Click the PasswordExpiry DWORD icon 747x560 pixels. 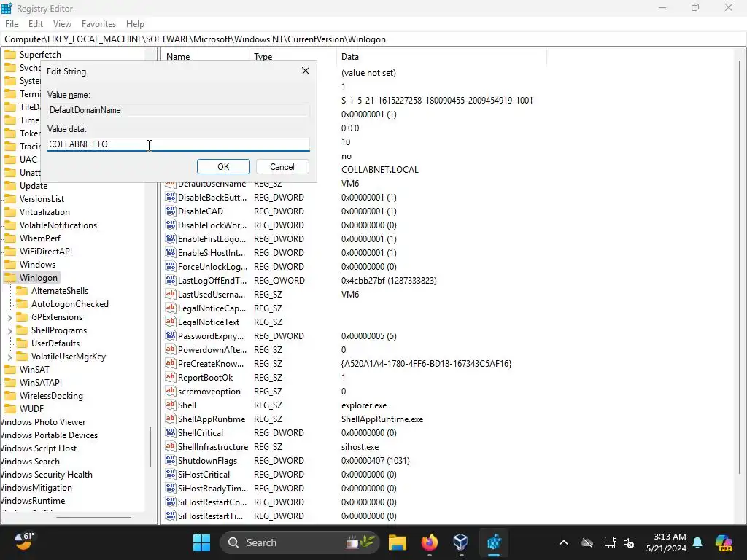(171, 335)
